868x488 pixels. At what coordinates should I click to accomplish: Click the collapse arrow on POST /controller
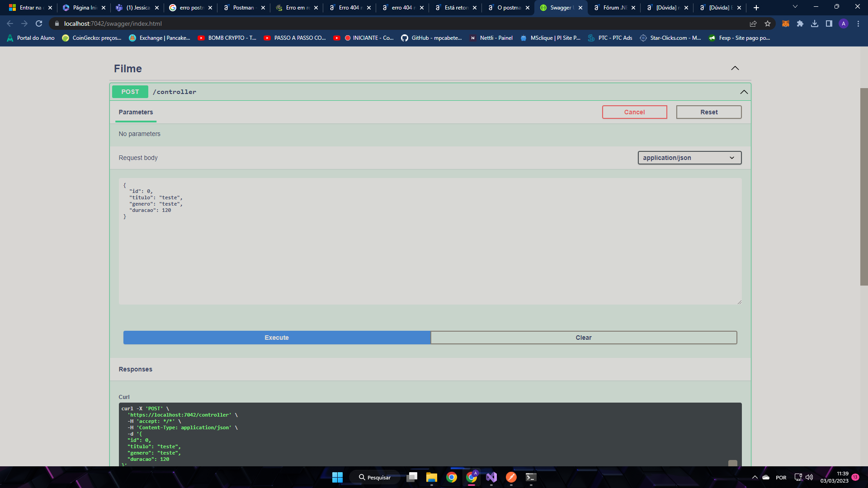coord(744,92)
